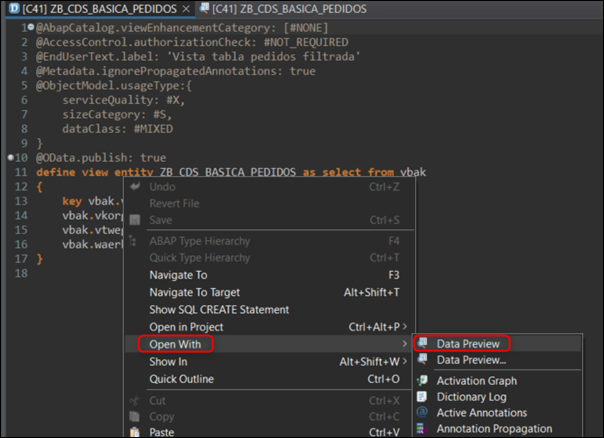Click the Dictionary Log icon

click(x=422, y=396)
